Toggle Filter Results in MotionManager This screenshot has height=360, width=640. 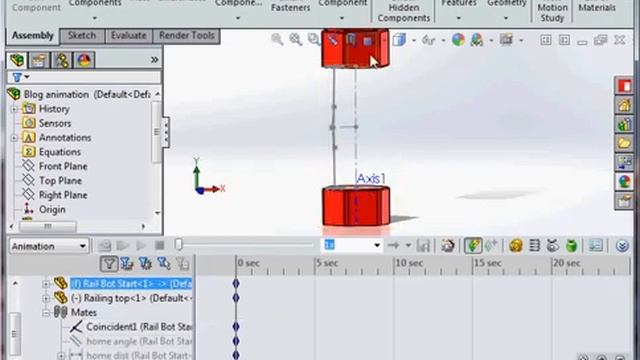[183, 264]
